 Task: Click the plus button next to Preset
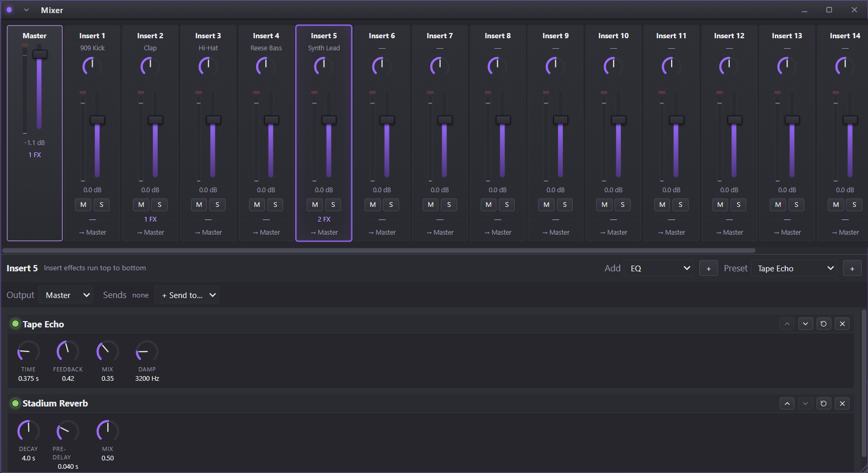pos(852,268)
